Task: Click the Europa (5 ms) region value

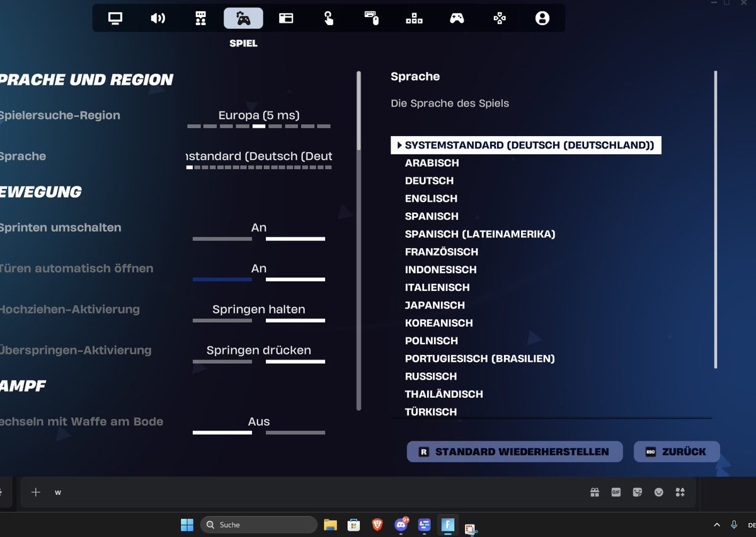Action: [x=259, y=115]
